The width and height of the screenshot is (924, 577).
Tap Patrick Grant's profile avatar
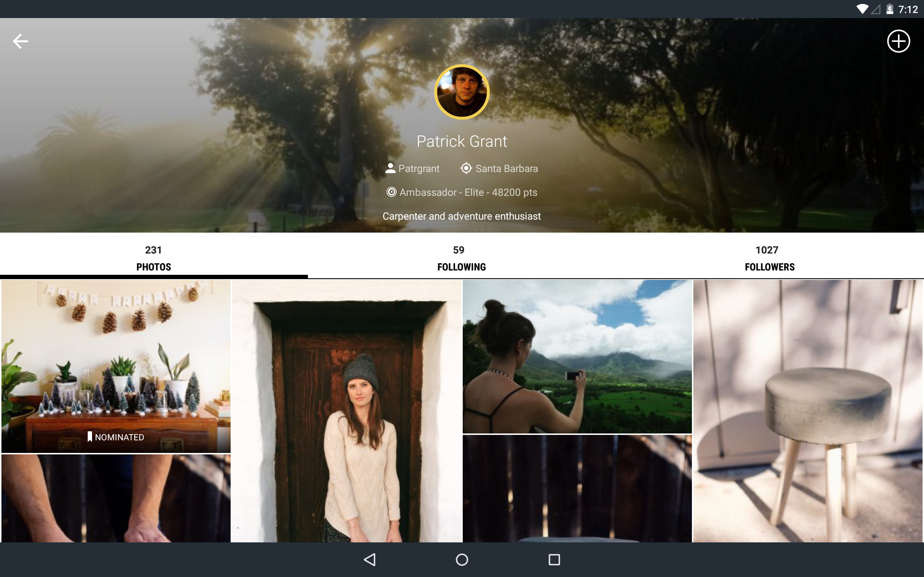tap(462, 92)
